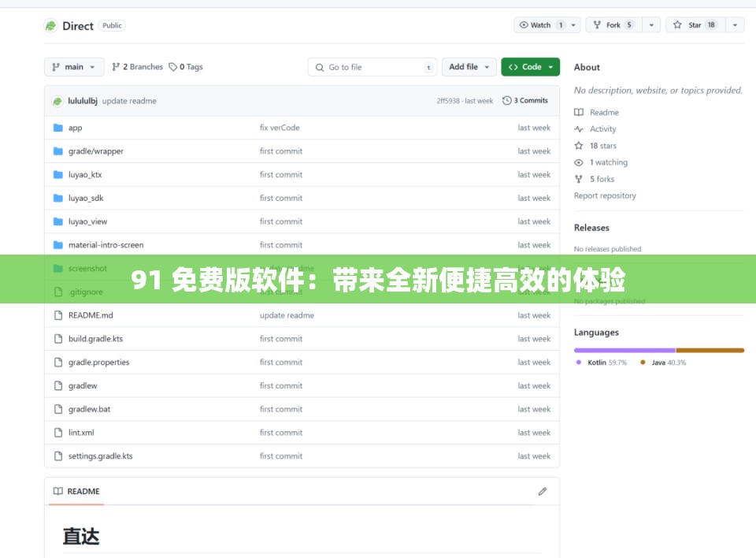Open the 2 Branches link
This screenshot has width=756, height=558.
click(138, 67)
